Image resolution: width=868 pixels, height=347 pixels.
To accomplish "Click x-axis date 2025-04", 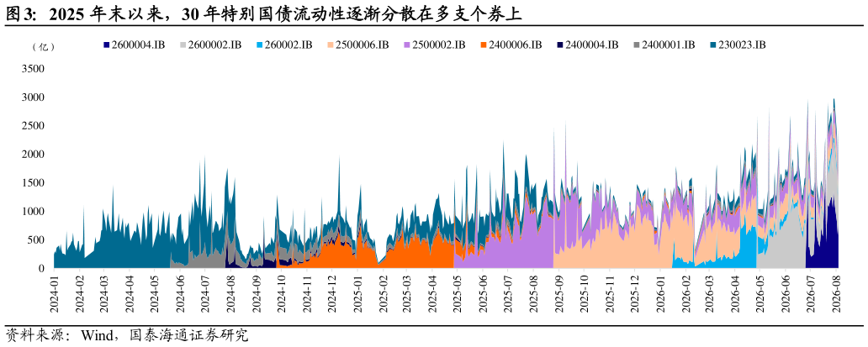I will tap(431, 296).
